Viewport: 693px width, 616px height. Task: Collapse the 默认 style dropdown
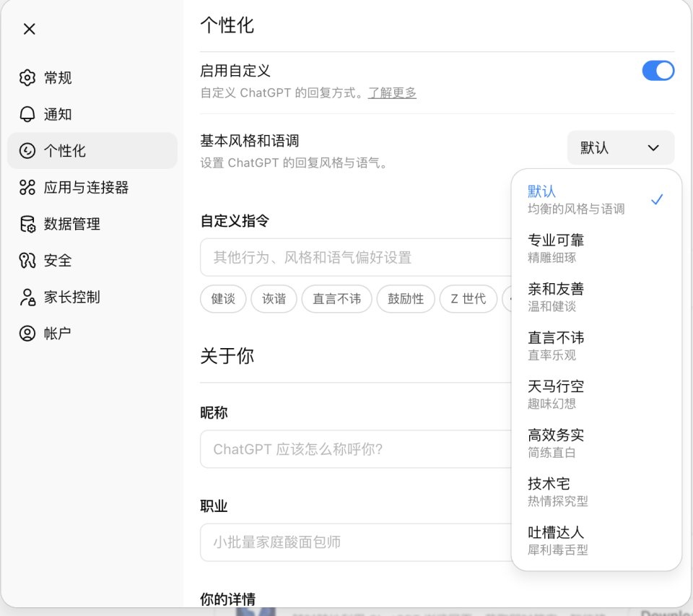coord(620,148)
